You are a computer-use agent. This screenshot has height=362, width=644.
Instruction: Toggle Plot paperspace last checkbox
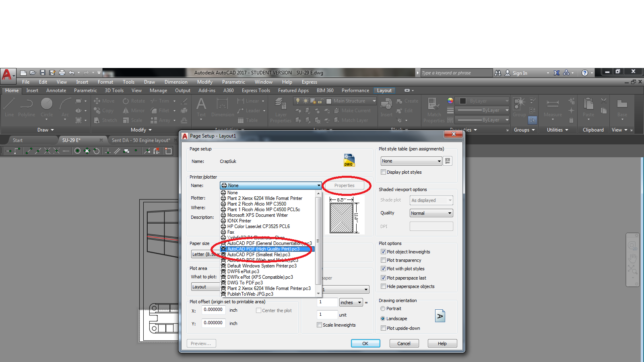click(x=383, y=278)
